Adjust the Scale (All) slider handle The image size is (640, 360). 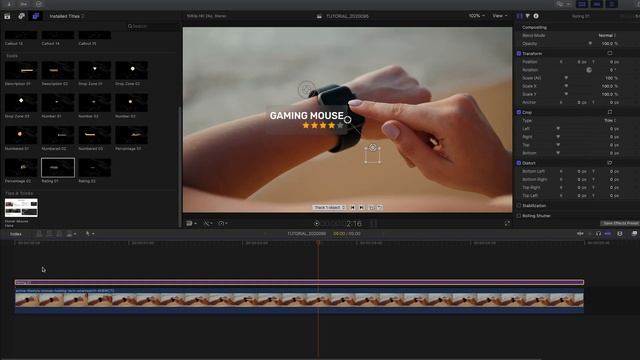(x=566, y=78)
